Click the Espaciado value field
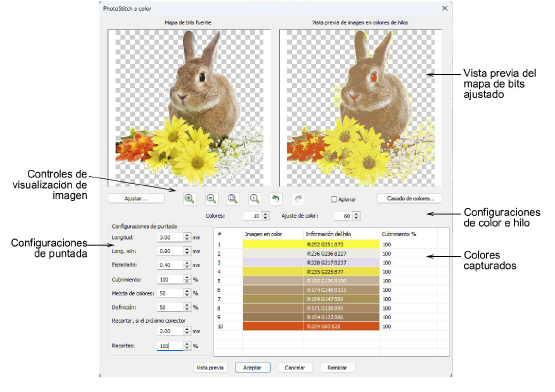Viewport: 555px width, 392px height. [170, 265]
